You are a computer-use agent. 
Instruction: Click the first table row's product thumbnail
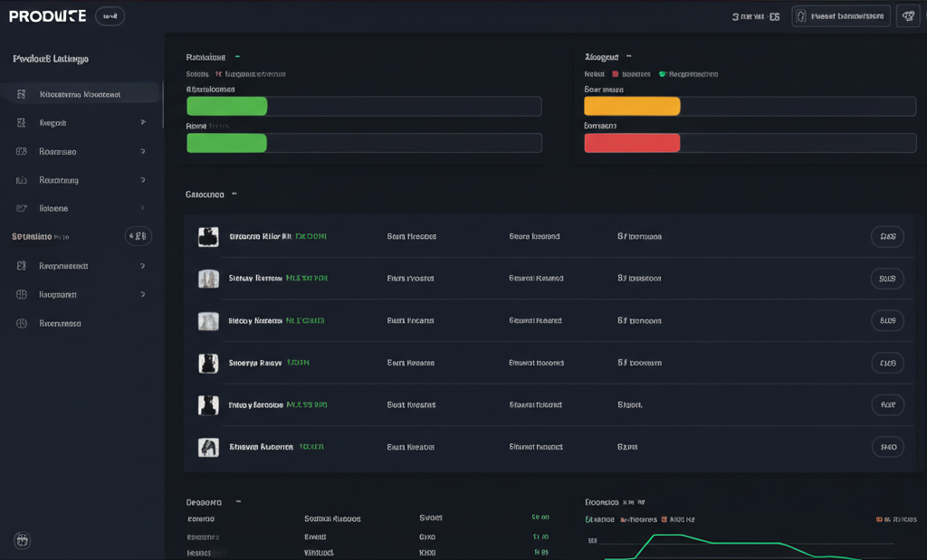[x=208, y=237]
